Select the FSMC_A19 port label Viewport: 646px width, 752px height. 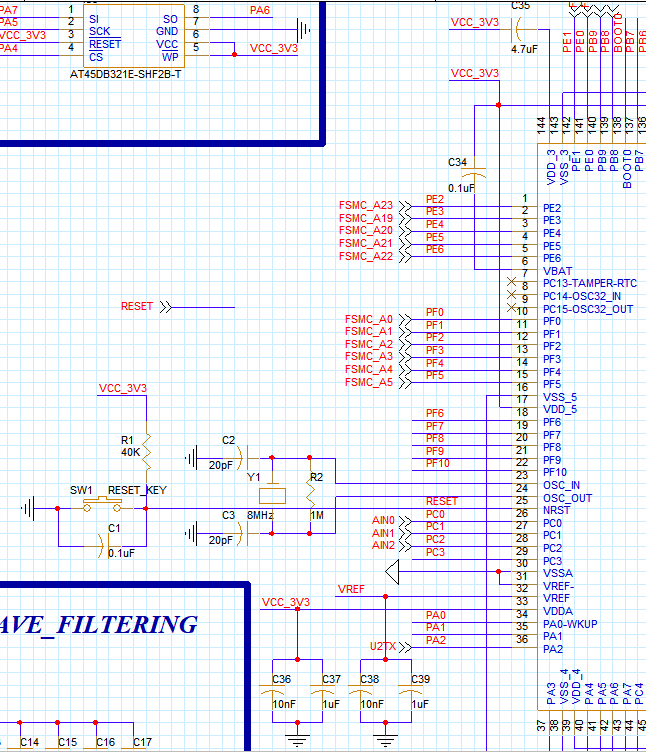click(366, 218)
